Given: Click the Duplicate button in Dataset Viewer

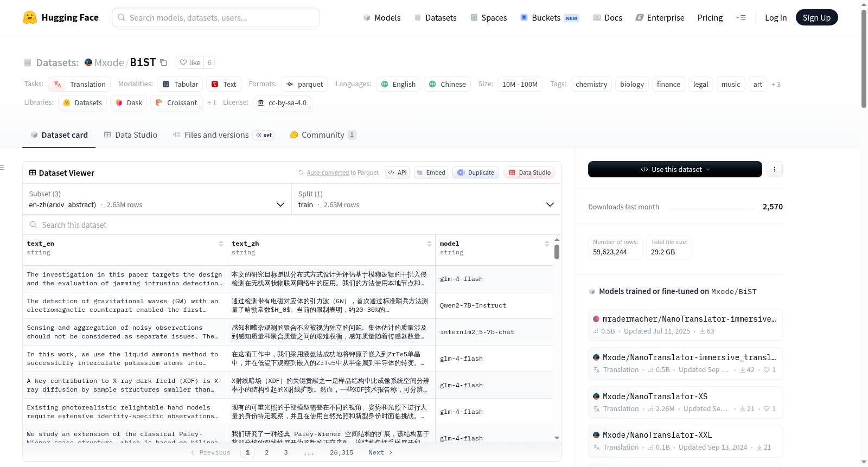Looking at the screenshot, I should click(476, 172).
